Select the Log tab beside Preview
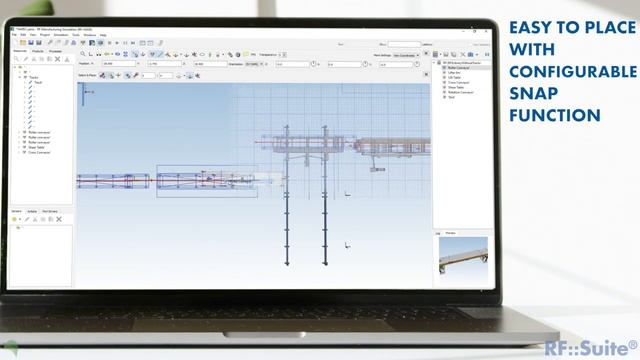This screenshot has width=640, height=360. pyautogui.click(x=438, y=233)
